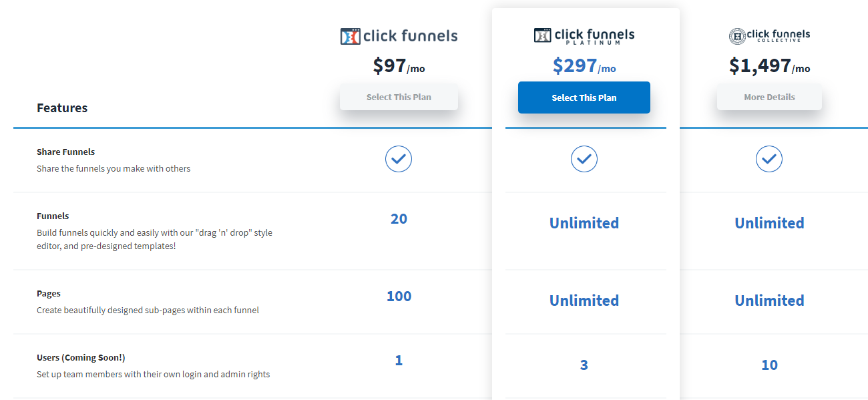Image resolution: width=868 pixels, height=400 pixels.
Task: Click the Users (Coming Soon!) feature title
Action: click(x=81, y=357)
